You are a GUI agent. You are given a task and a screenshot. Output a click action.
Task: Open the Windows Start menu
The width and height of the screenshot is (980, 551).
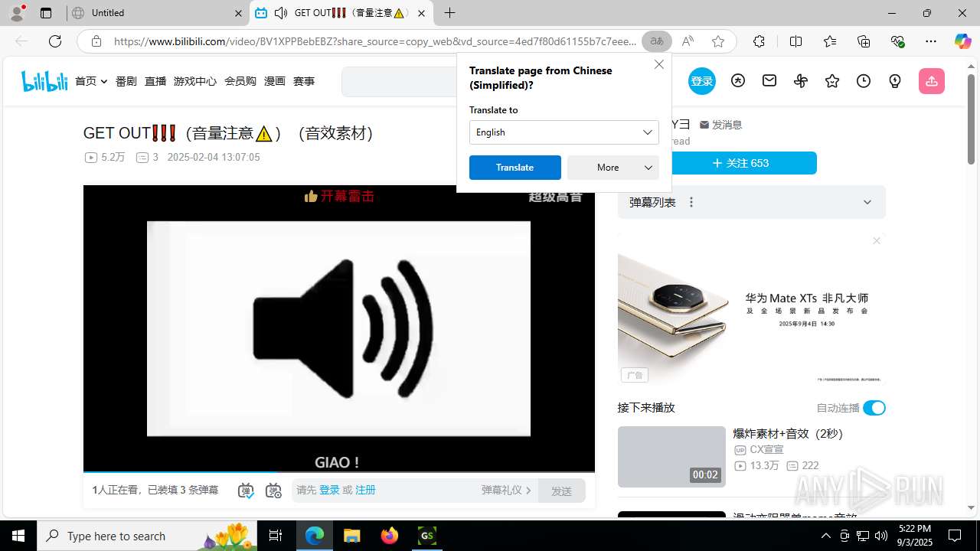[18, 536]
